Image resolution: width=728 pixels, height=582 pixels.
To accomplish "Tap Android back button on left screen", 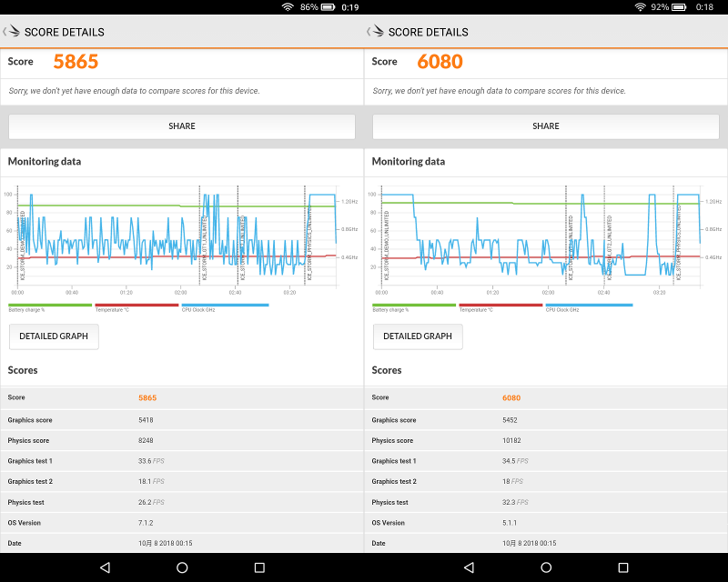I will pyautogui.click(x=106, y=567).
